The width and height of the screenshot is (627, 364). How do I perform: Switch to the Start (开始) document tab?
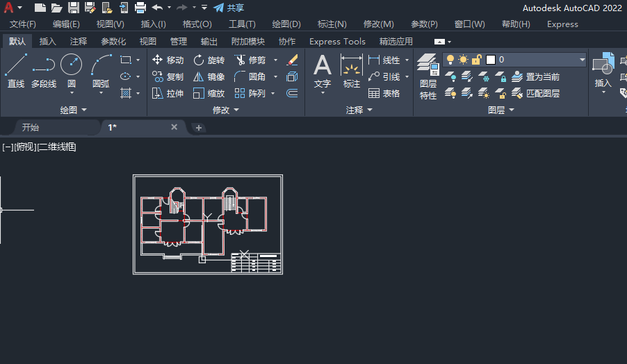pyautogui.click(x=31, y=127)
